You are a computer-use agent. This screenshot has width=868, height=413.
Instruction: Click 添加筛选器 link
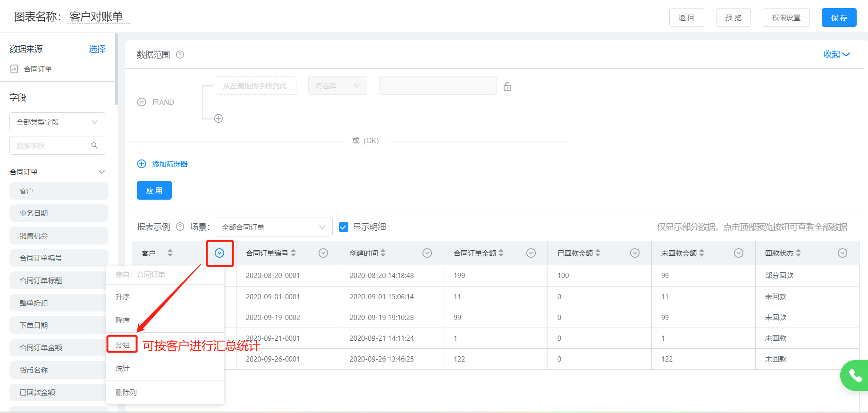pos(170,164)
